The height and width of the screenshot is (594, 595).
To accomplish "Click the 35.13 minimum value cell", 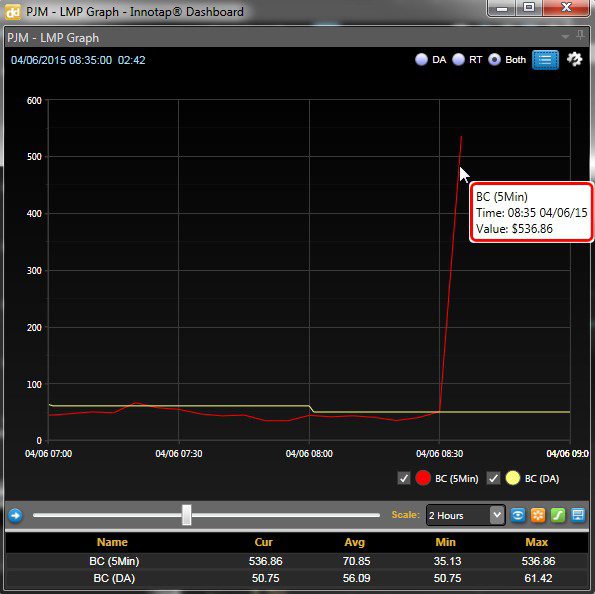I will tap(447, 561).
